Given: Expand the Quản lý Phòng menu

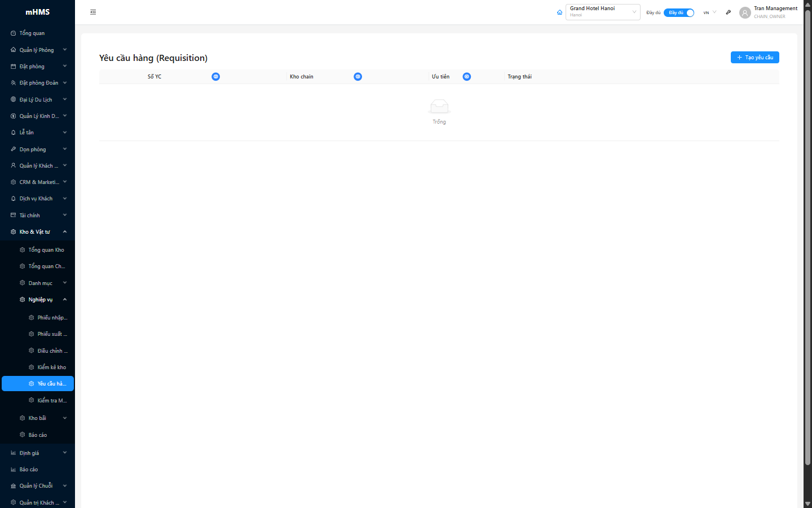Looking at the screenshot, I should [38, 50].
